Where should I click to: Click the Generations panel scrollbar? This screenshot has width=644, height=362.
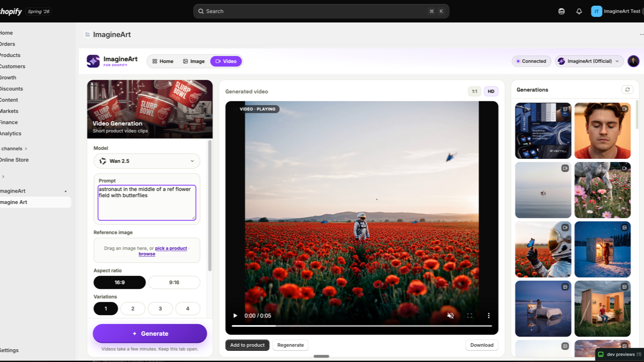click(637, 115)
